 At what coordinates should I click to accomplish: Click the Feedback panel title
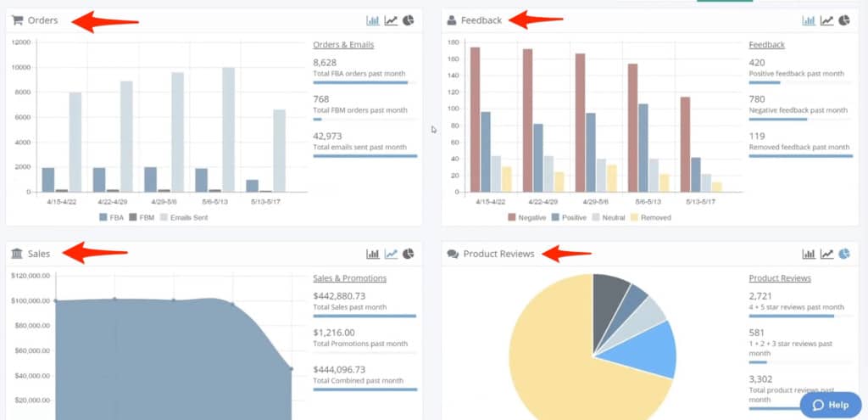point(481,20)
